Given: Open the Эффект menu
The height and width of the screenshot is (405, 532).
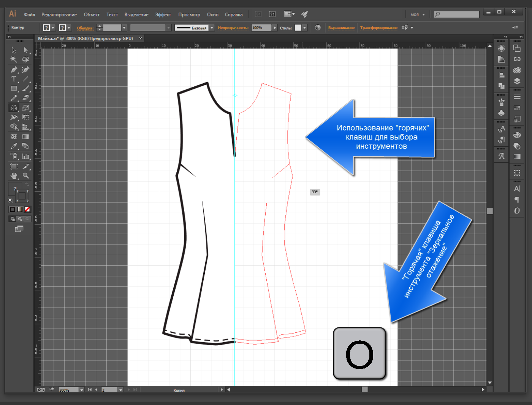Looking at the screenshot, I should click(163, 14).
